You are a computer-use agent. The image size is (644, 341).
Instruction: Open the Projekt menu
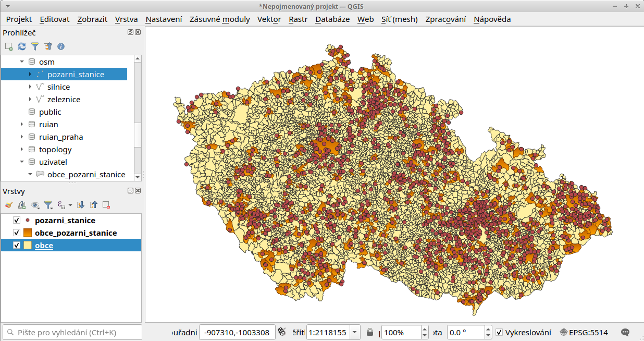pos(19,19)
